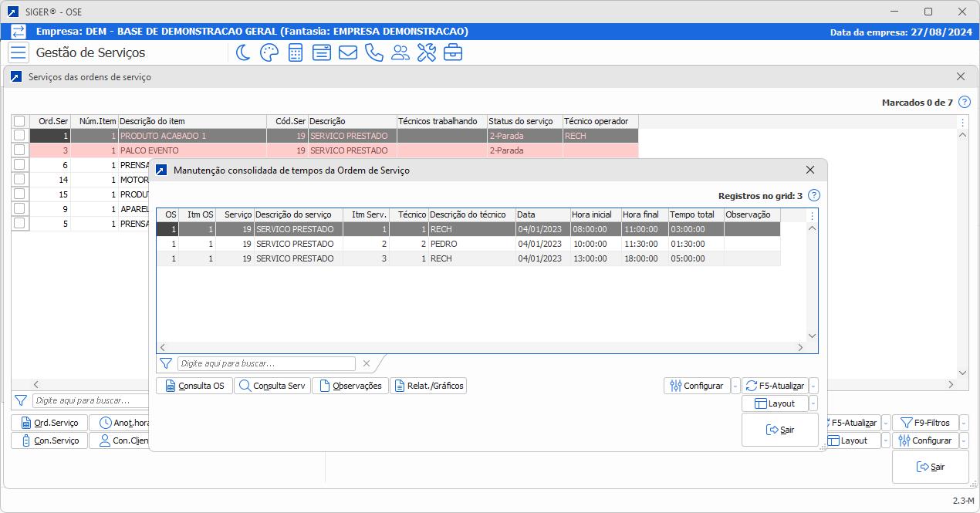Image resolution: width=980 pixels, height=513 pixels.
Task: Click the briefcase icon in the toolbar
Action: 452,52
